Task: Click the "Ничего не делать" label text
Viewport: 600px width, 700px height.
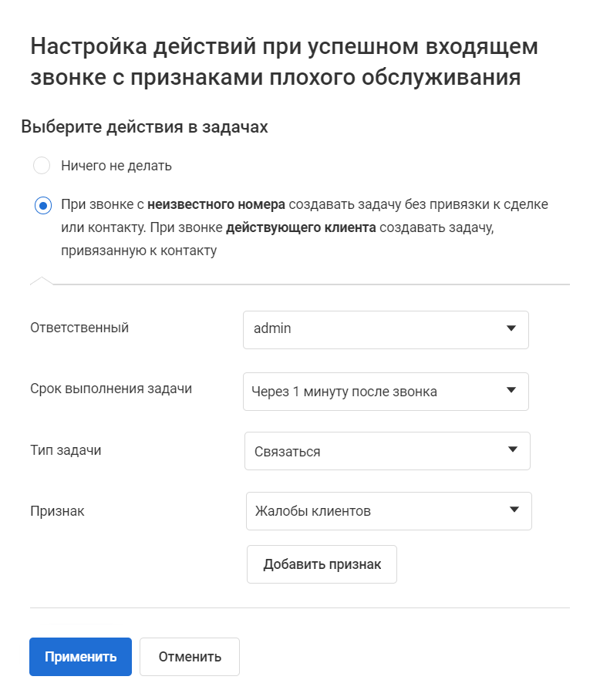Action: (116, 166)
